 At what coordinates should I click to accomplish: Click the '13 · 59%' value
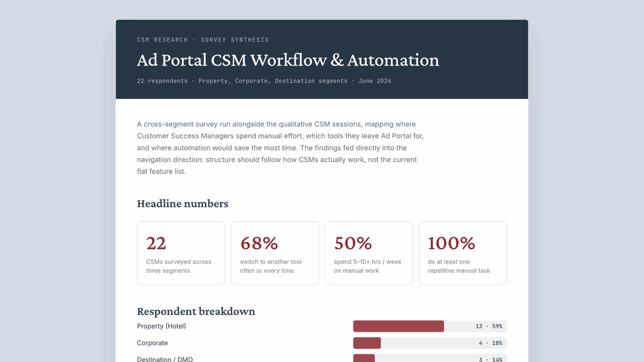pyautogui.click(x=489, y=326)
